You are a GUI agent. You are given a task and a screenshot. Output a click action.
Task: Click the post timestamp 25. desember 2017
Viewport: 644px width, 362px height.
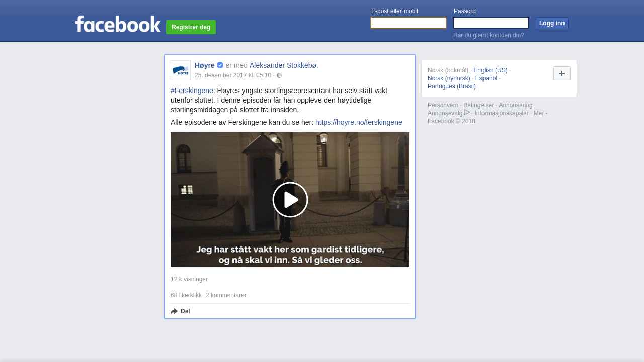pos(233,75)
